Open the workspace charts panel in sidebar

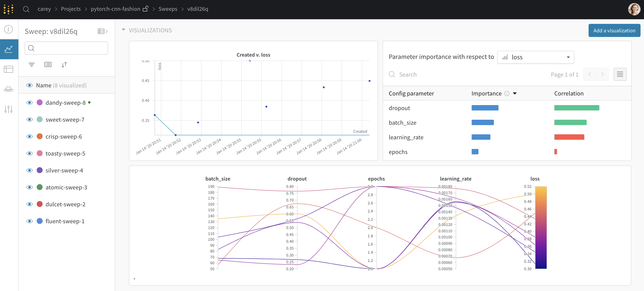8,49
